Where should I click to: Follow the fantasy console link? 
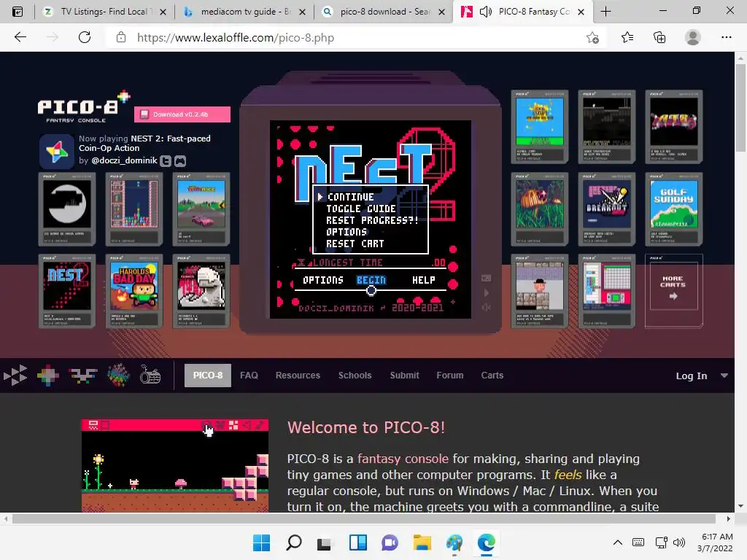click(x=403, y=459)
